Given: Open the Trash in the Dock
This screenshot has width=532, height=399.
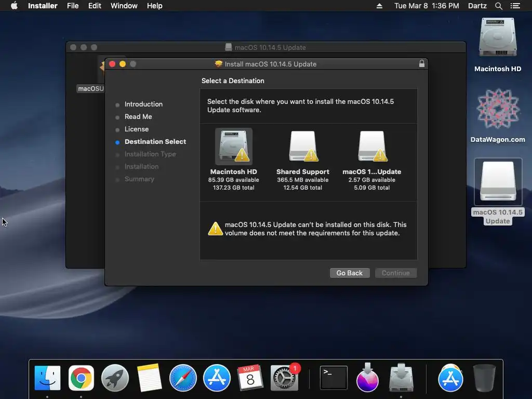Looking at the screenshot, I should 485,378.
